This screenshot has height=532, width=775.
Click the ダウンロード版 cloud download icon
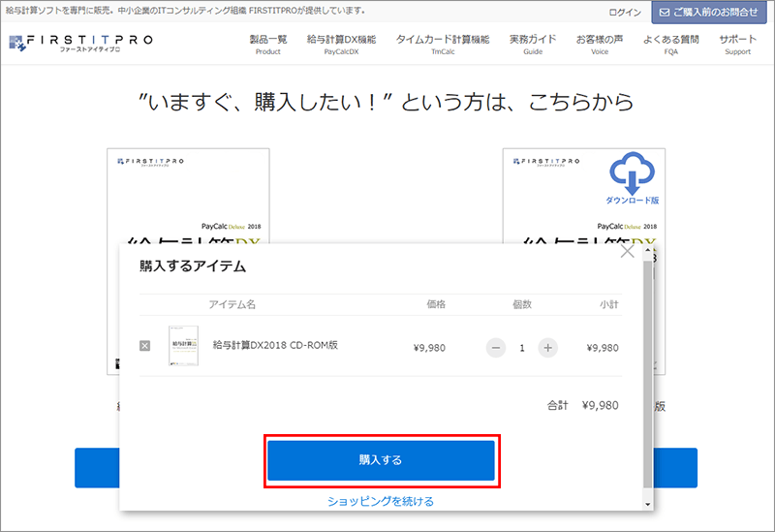[633, 178]
